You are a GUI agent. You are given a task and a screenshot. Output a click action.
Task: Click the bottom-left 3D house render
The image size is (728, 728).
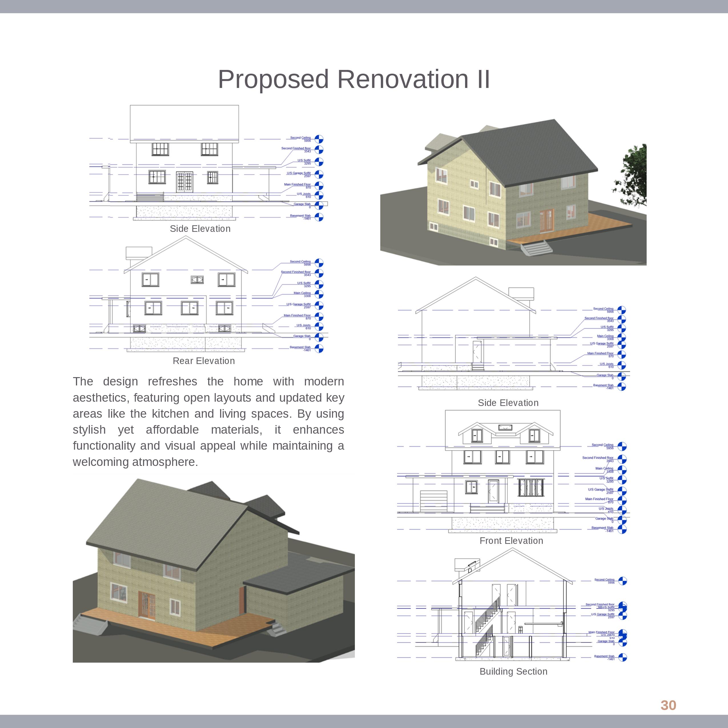click(213, 569)
